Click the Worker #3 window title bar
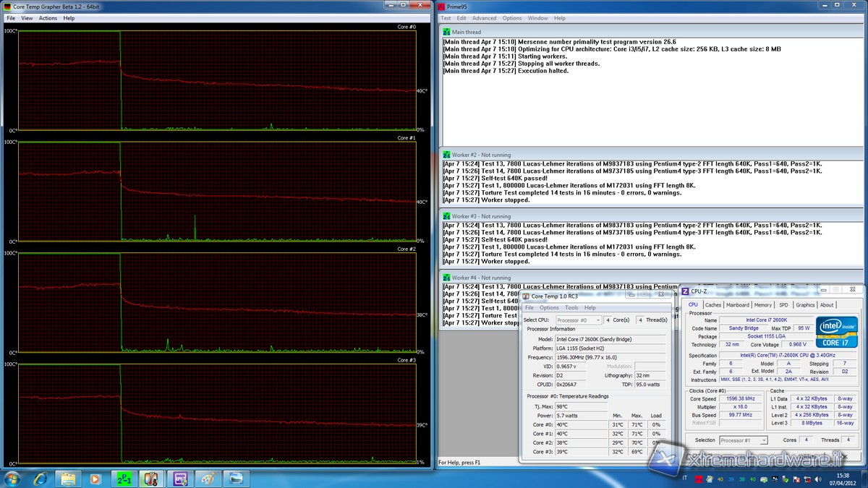The width and height of the screenshot is (868, 488). pos(579,216)
